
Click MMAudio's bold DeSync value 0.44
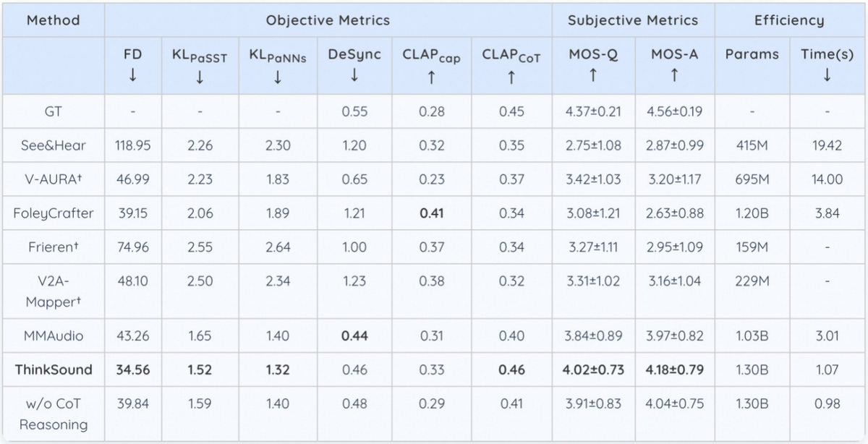click(x=354, y=336)
